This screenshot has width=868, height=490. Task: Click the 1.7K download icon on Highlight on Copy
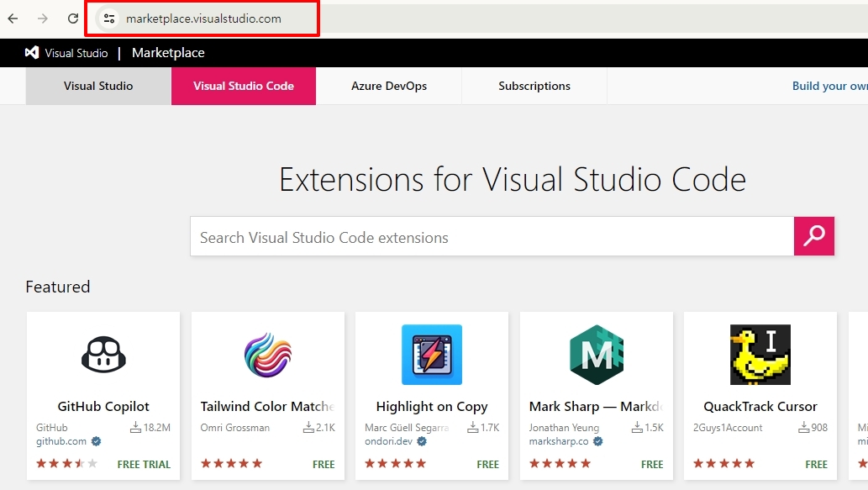[473, 428]
